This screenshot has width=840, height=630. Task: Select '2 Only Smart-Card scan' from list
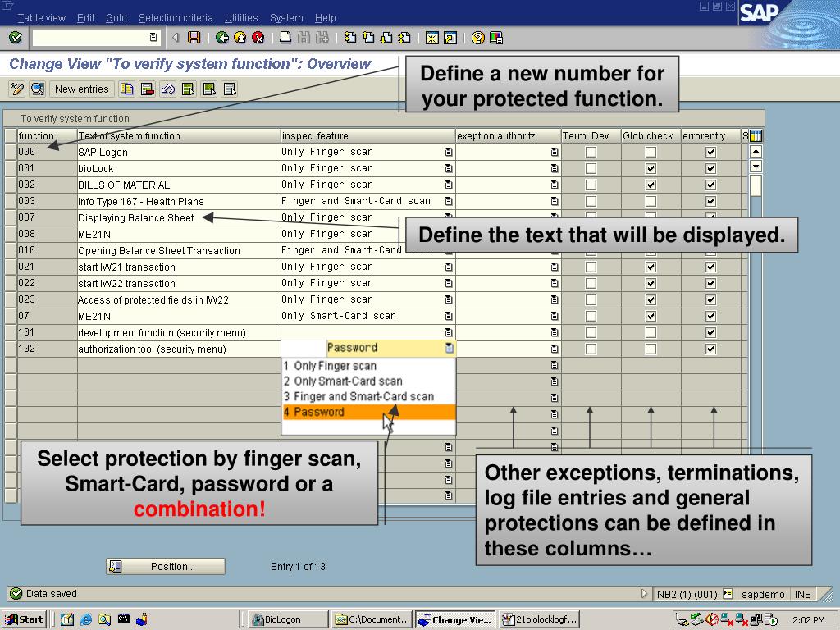[x=368, y=381]
